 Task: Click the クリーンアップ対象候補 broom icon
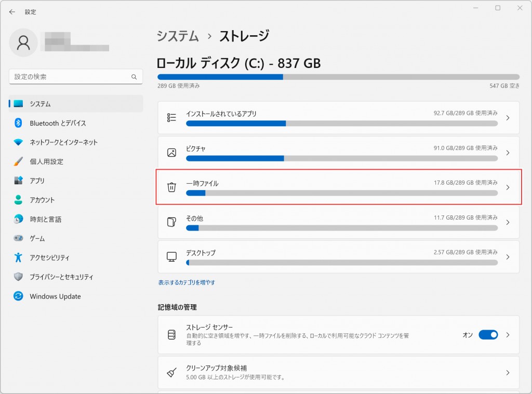(x=171, y=373)
